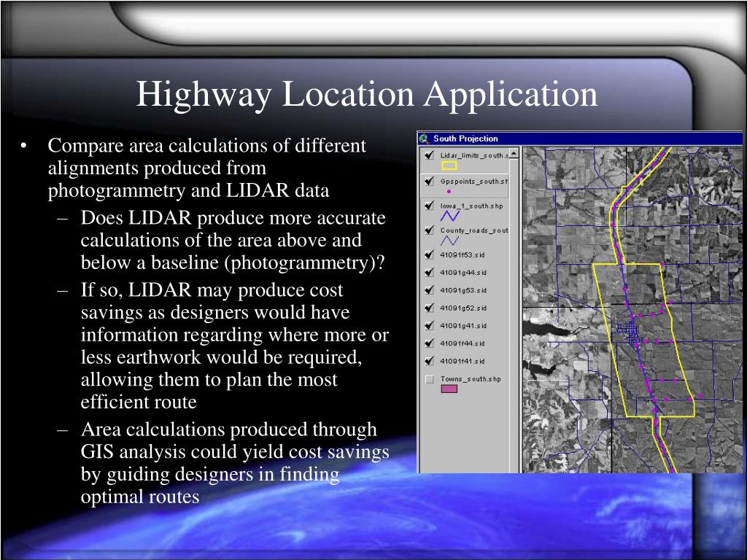Select the Lidar_limits_south layer name
Viewport: 747px width, 560px height.
click(474, 155)
